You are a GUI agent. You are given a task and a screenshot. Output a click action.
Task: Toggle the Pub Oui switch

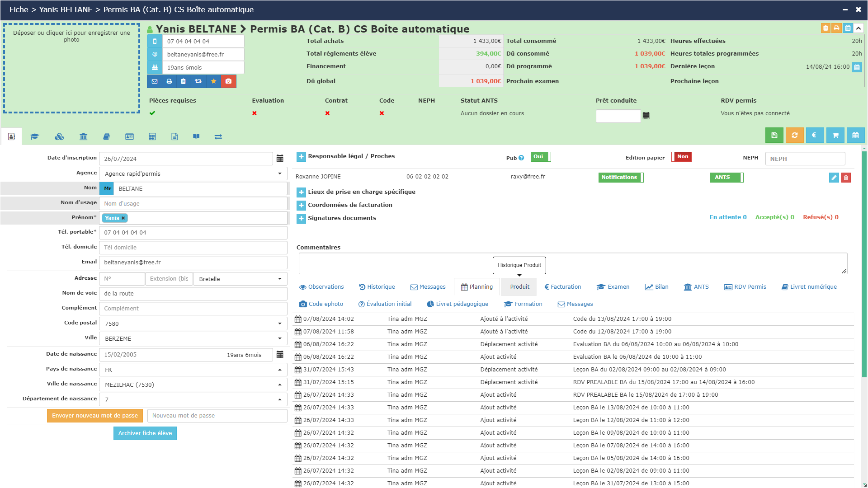tap(541, 157)
